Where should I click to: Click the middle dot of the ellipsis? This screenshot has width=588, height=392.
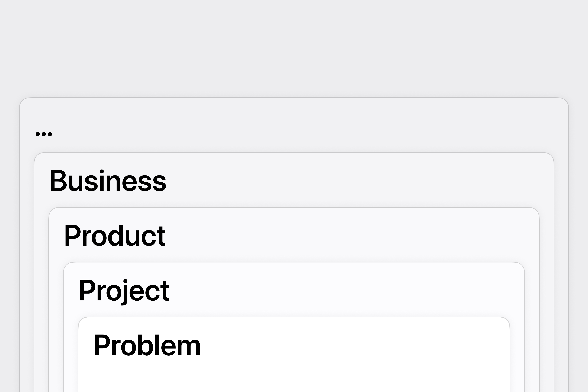pyautogui.click(x=44, y=134)
